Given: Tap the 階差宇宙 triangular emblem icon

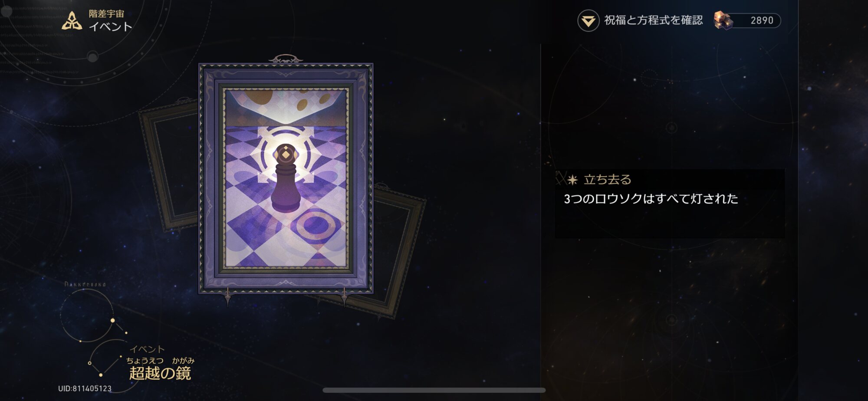Looking at the screenshot, I should point(72,21).
